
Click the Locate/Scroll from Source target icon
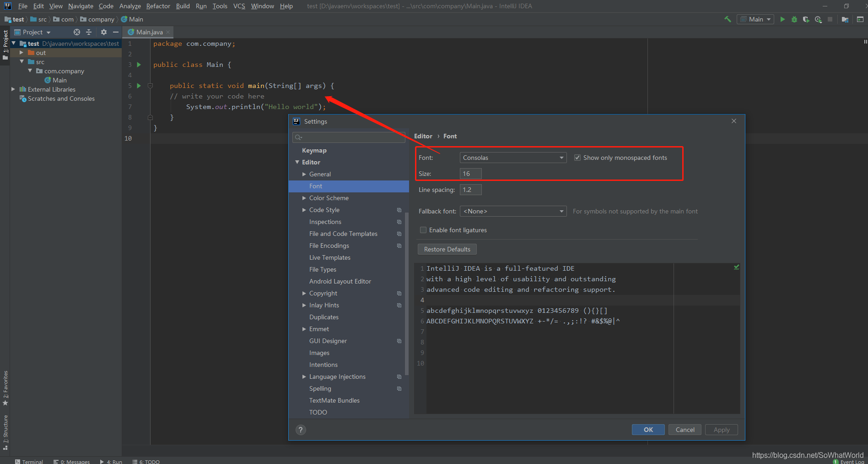coord(77,32)
